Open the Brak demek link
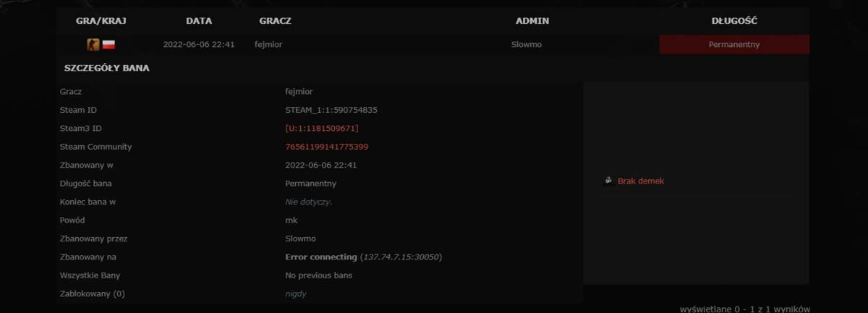 [641, 181]
